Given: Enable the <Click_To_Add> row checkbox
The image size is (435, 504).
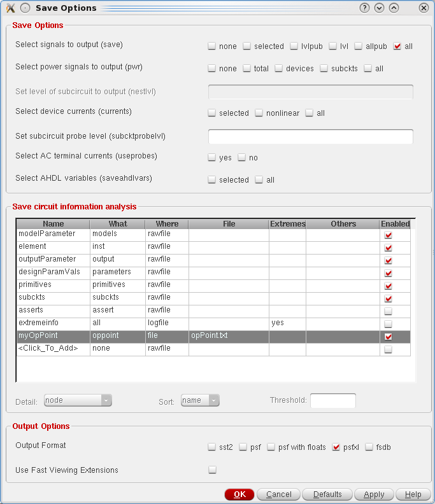Looking at the screenshot, I should point(389,349).
